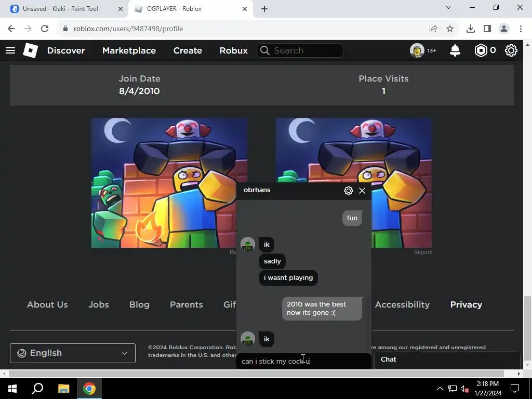Close the OGPLAYER Roblox tab
This screenshot has height=399, width=532.
[245, 9]
